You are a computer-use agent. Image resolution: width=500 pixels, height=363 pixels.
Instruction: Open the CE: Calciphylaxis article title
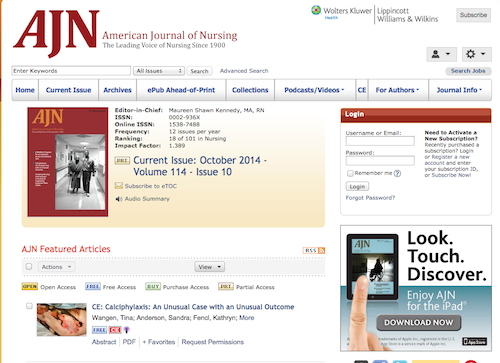pyautogui.click(x=193, y=307)
